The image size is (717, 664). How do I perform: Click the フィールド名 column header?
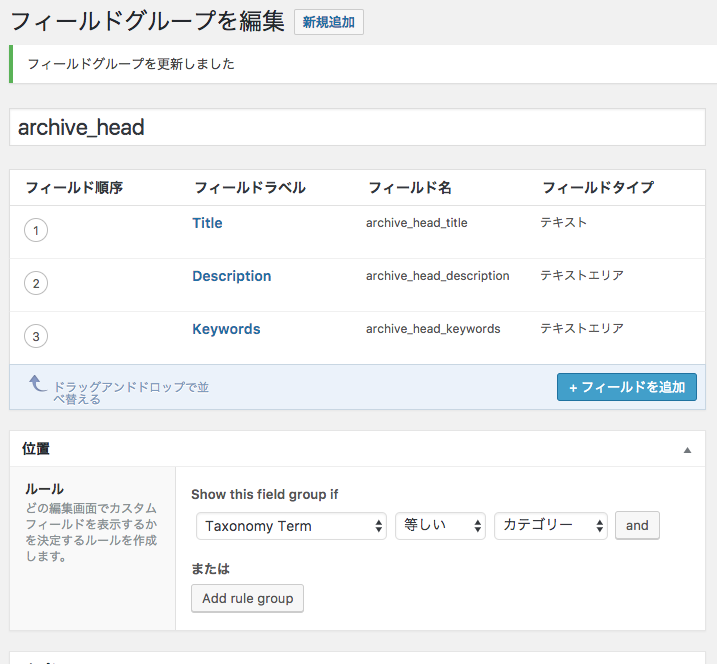(x=410, y=187)
